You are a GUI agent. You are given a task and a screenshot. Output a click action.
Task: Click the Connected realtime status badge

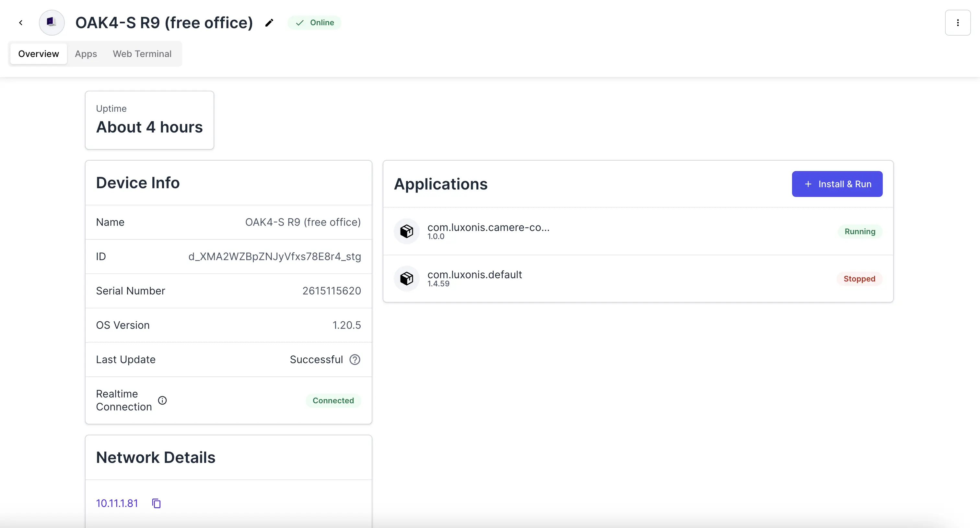[333, 400]
